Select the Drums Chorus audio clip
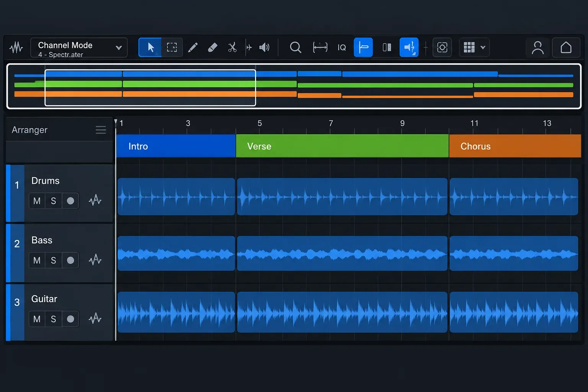This screenshot has height=392, width=588. pos(514,196)
